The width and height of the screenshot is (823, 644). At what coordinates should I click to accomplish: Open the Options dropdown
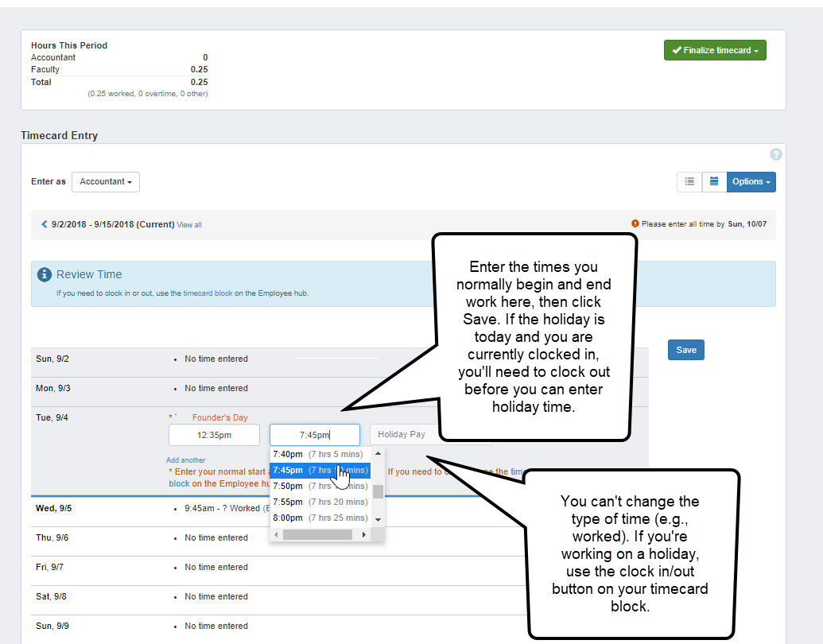coord(751,181)
